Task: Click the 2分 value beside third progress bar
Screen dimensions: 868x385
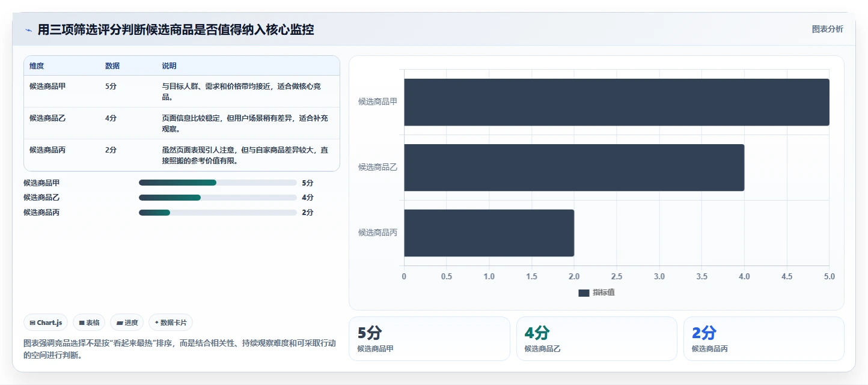Action: [x=308, y=212]
